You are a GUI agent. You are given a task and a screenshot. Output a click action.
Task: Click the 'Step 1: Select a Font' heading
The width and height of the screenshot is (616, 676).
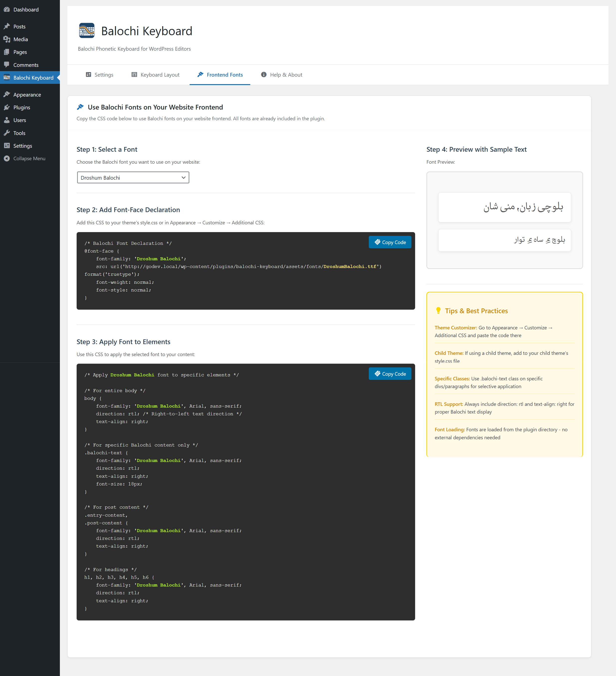click(107, 149)
